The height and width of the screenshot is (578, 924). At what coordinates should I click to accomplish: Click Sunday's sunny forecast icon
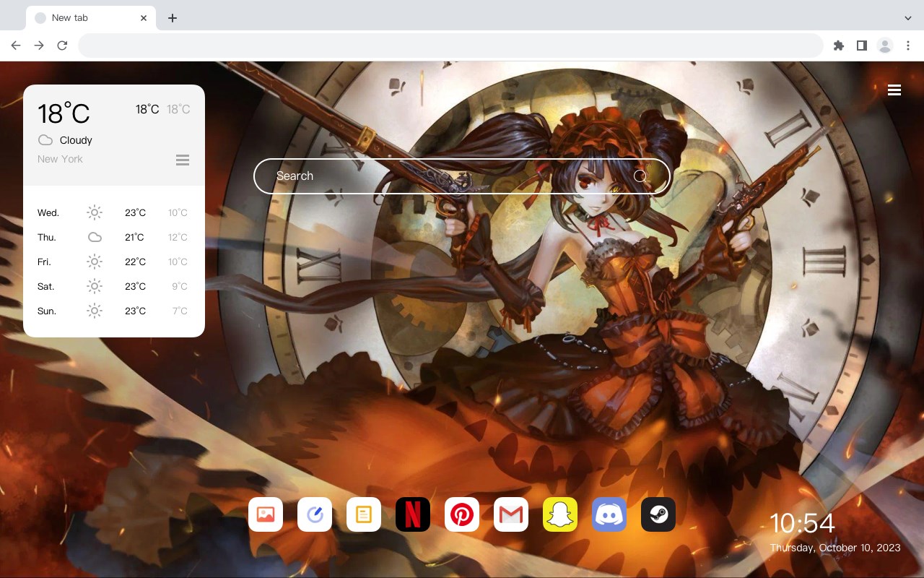coord(95,311)
